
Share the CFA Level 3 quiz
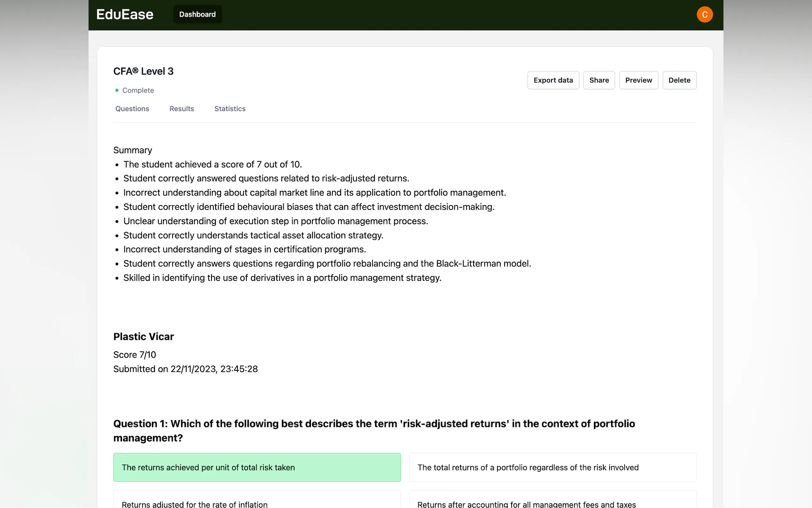[x=599, y=80]
